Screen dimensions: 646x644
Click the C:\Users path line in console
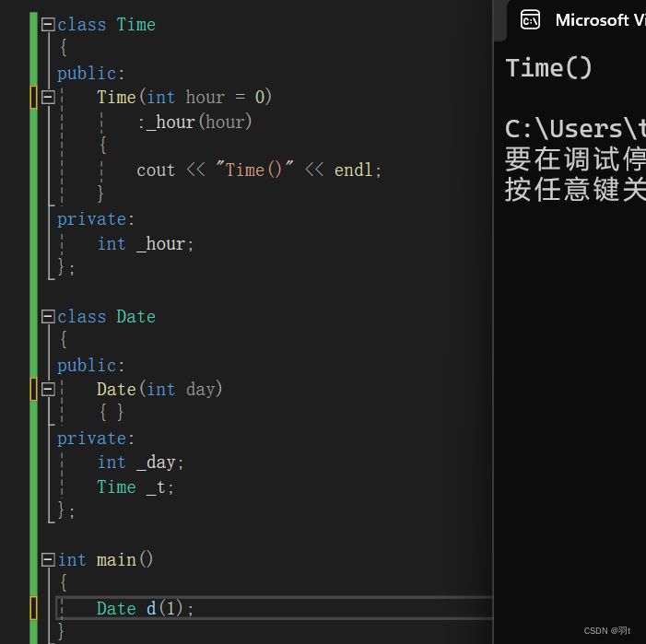pos(575,129)
